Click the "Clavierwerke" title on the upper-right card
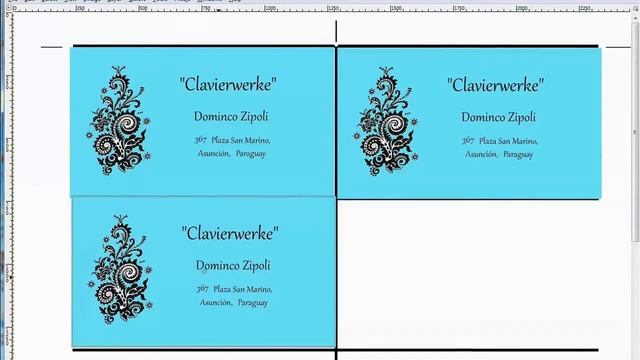This screenshot has width=640, height=360. (496, 85)
